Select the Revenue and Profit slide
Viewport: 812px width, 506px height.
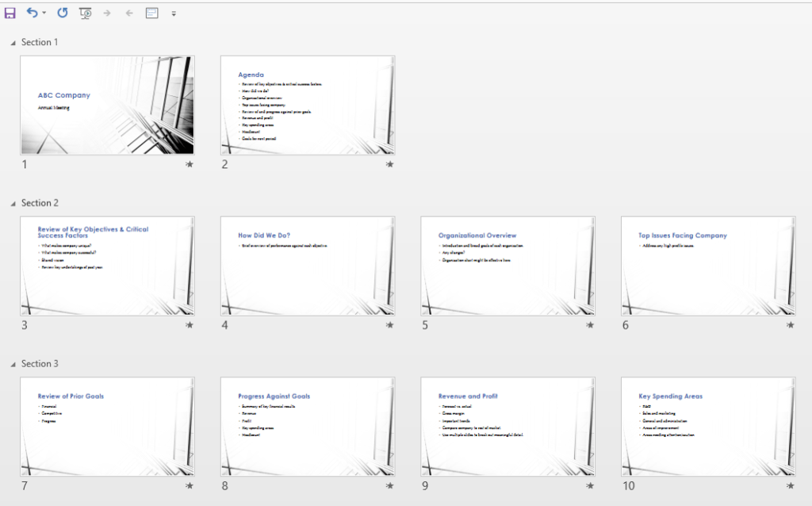coord(507,426)
